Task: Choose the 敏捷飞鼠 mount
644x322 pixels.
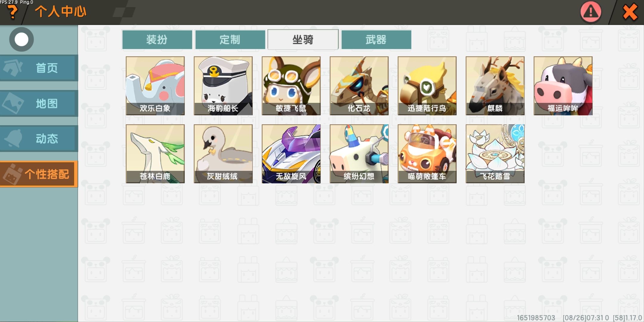Action: click(291, 86)
